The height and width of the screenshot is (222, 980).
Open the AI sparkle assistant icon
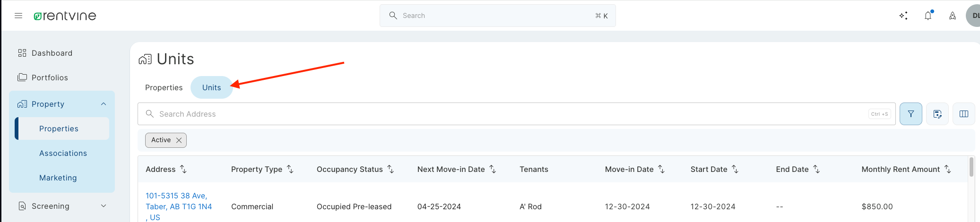(903, 16)
